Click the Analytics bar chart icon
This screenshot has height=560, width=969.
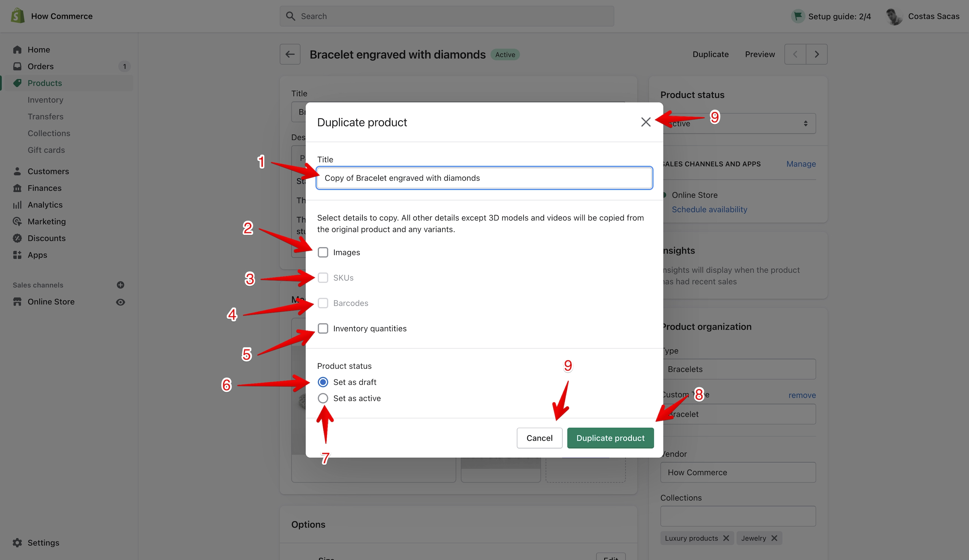[17, 205]
